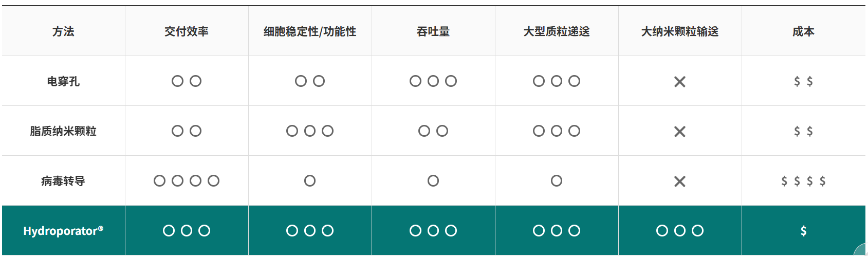Image resolution: width=868 pixels, height=256 pixels.
Task: Click the X mark in the 脂质纳米颗粒 row
Action: (680, 132)
